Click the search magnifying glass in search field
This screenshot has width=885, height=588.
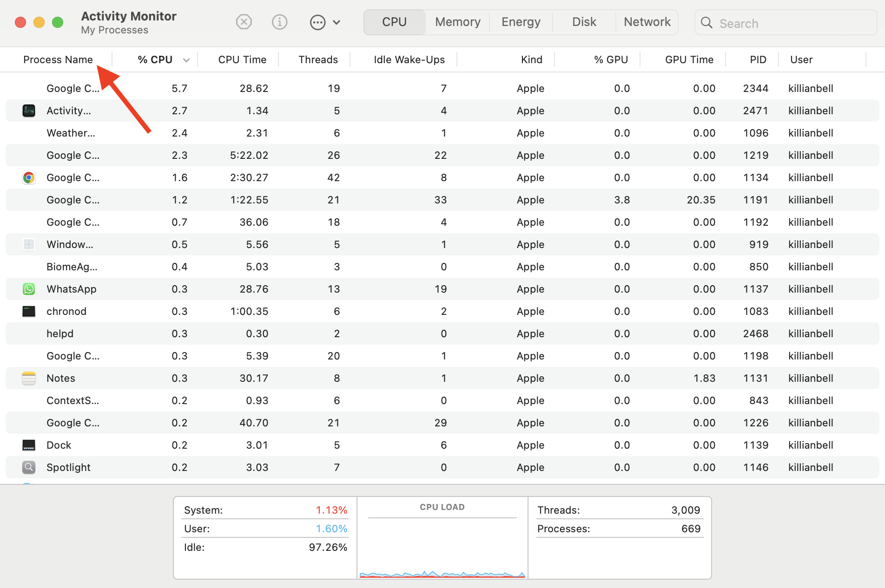(x=707, y=23)
